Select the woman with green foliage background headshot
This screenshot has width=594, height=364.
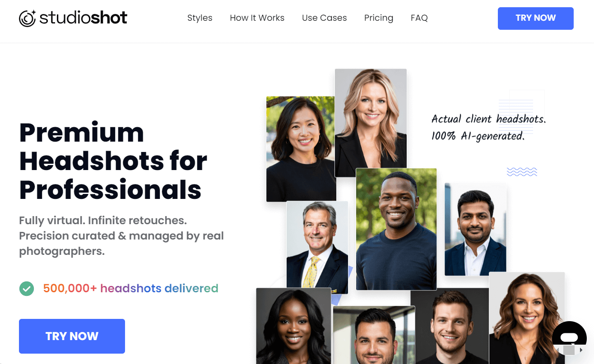[301, 149]
